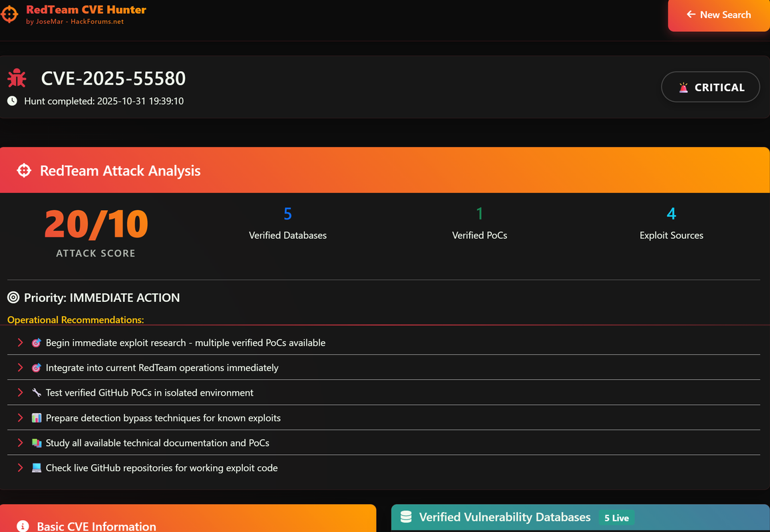
Task: Expand chevron for Integrate into current RedTeam operations
Action: (x=20, y=368)
